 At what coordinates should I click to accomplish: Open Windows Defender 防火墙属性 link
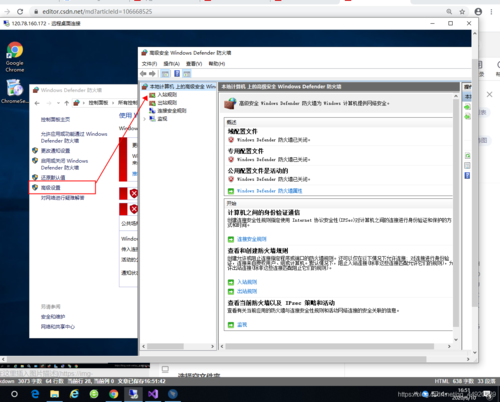269,191
